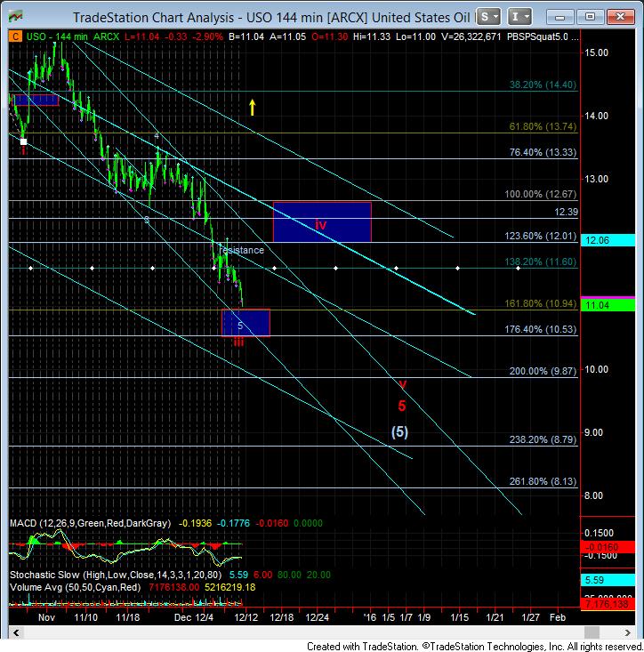Click the white square marker above wave i
The width and height of the screenshot is (644, 652).
(x=24, y=141)
